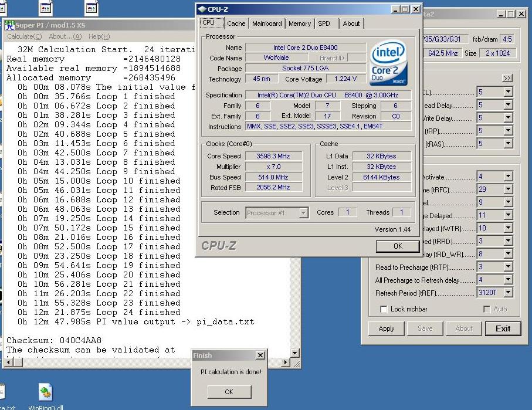Switch to the Mainboard tab
The width and height of the screenshot is (532, 410).
pos(267,23)
